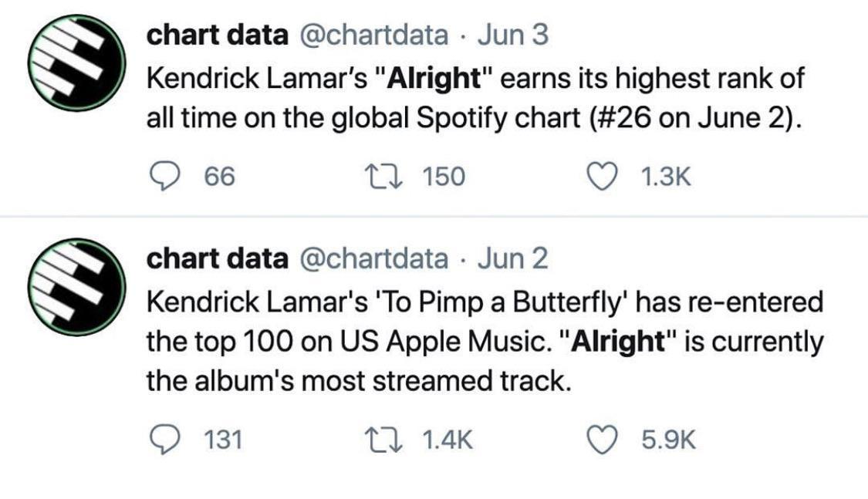Open chart data avatar on Jun 3 tweet

pyautogui.click(x=76, y=63)
